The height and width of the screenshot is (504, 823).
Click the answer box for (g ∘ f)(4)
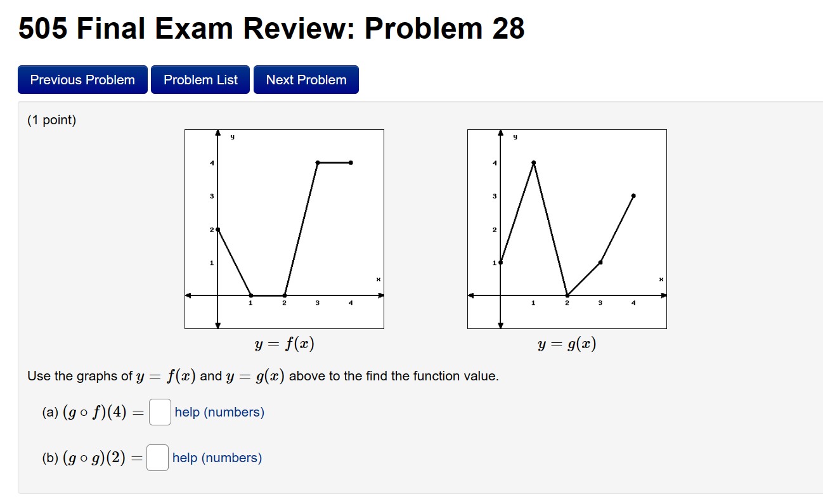click(x=160, y=412)
